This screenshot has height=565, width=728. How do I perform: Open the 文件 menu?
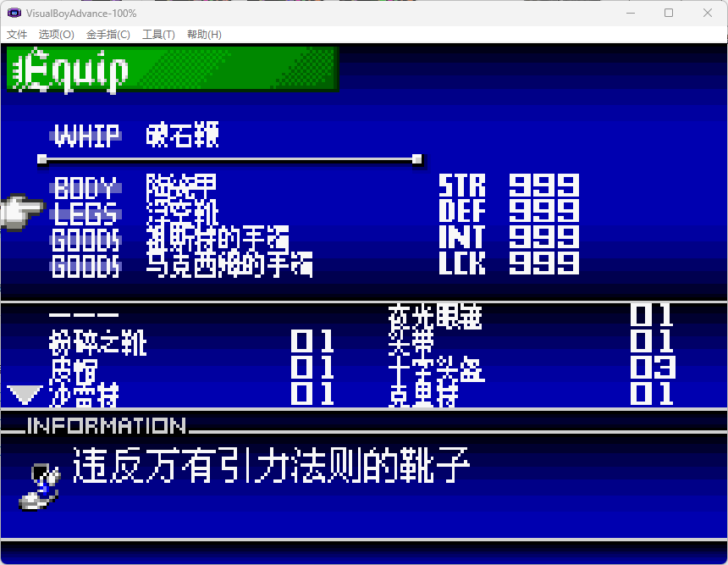click(x=16, y=35)
